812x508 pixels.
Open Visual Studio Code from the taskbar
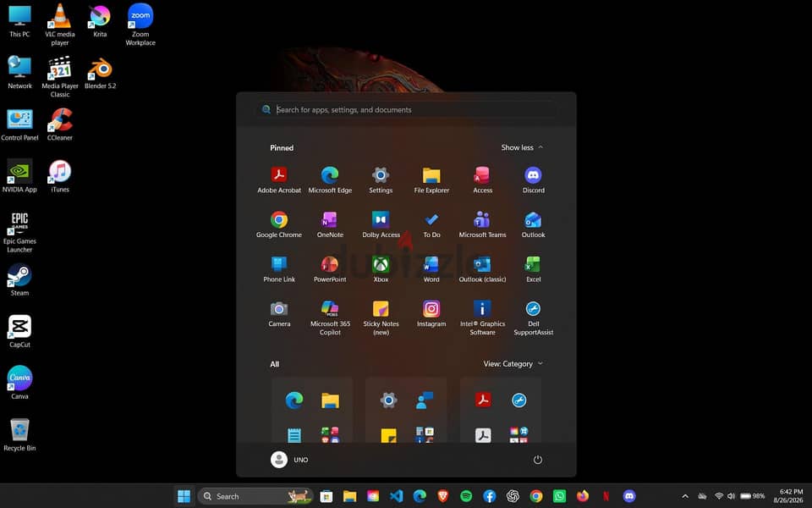click(396, 496)
